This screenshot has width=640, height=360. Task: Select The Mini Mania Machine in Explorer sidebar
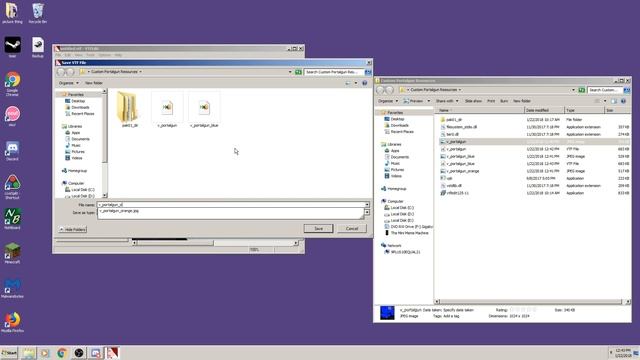[409, 233]
